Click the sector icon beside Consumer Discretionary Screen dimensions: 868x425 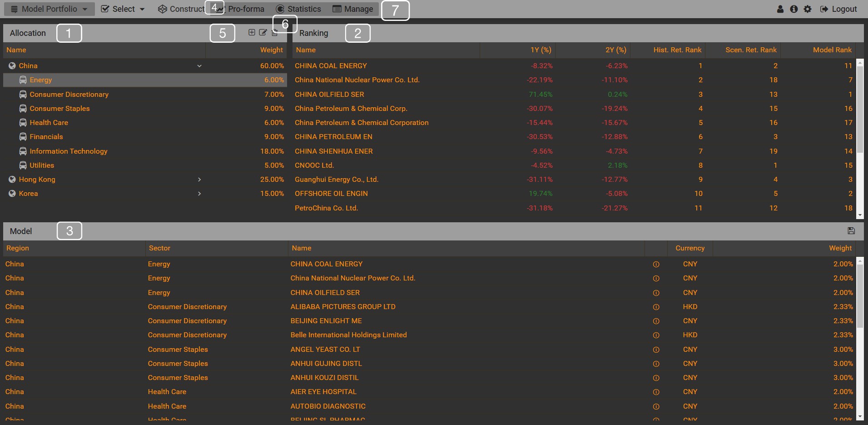click(x=23, y=95)
